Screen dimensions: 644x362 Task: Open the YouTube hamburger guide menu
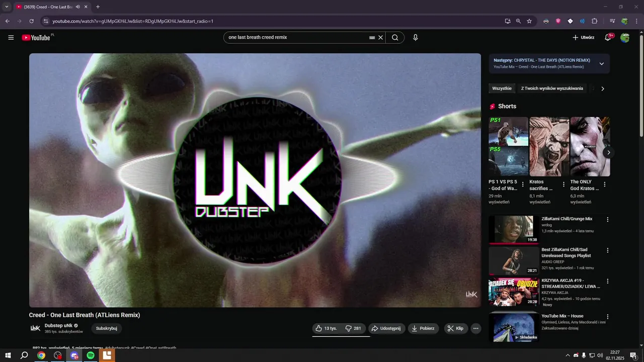11,37
